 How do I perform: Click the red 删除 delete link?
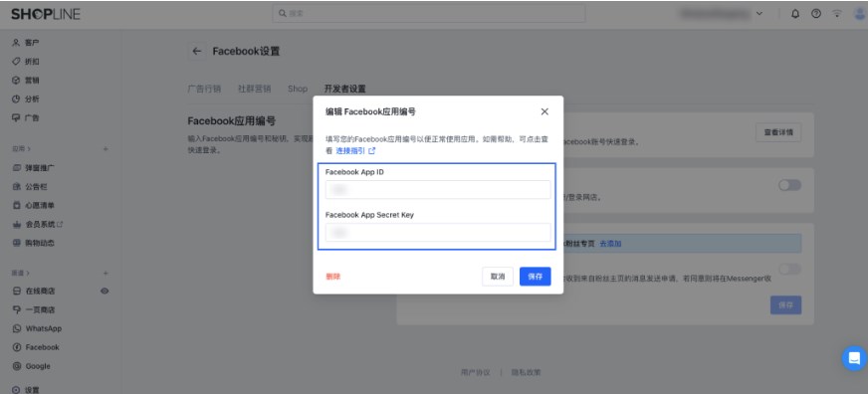click(333, 277)
